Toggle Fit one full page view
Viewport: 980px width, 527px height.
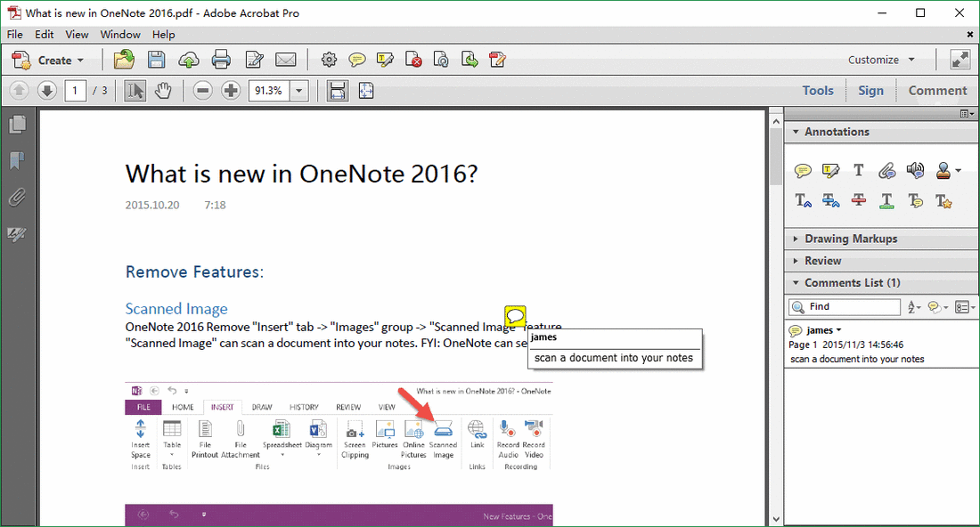[x=366, y=91]
